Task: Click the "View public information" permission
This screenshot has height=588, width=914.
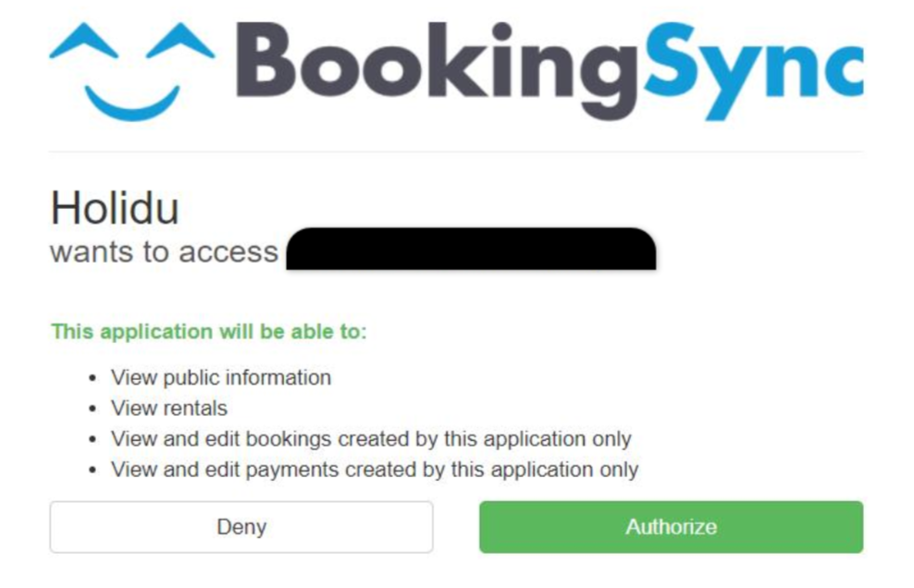Action: (221, 377)
